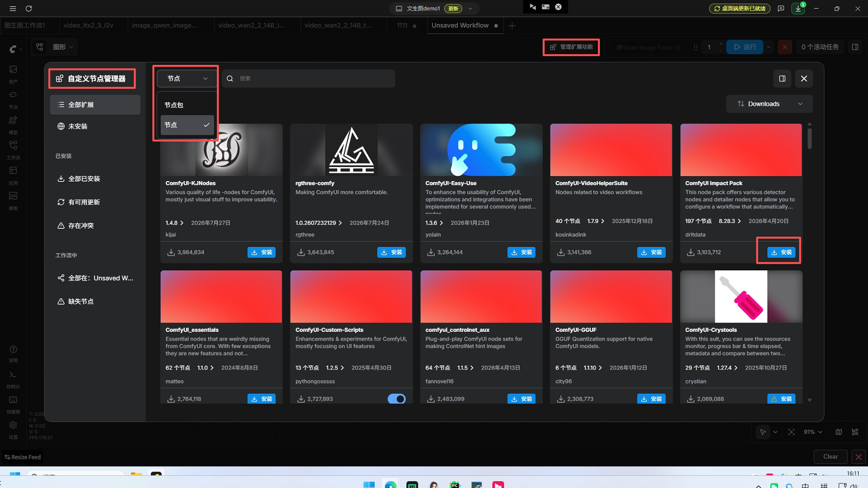Click the red cancel X button near 运行
868x488 pixels.
click(x=785, y=47)
